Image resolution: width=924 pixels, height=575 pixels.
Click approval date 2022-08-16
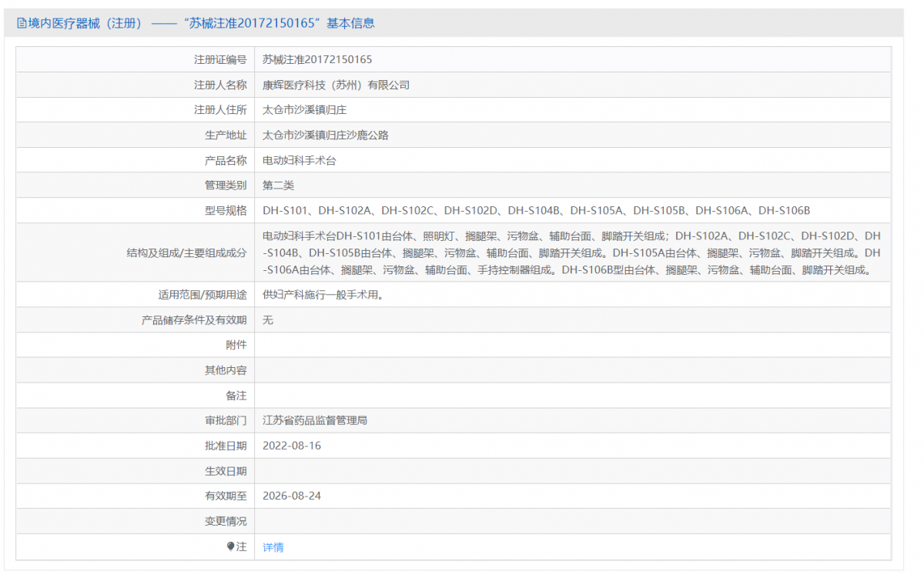tap(292, 446)
